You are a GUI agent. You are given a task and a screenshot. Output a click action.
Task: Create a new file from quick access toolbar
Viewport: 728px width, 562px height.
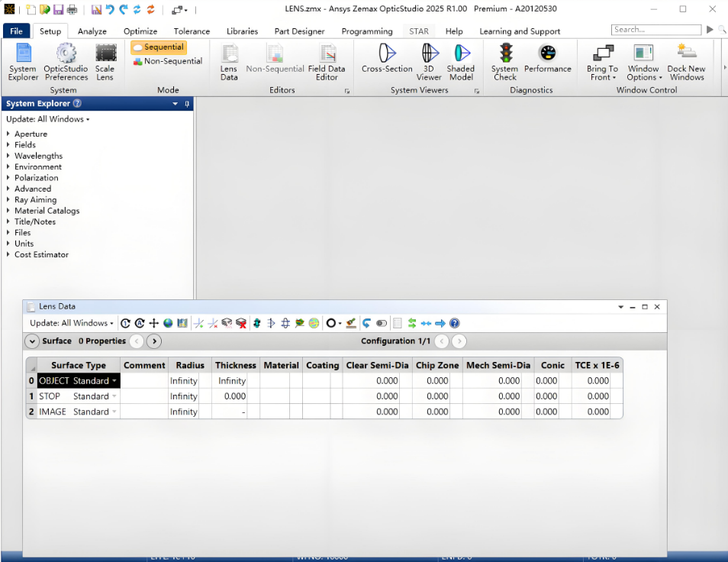click(x=31, y=9)
